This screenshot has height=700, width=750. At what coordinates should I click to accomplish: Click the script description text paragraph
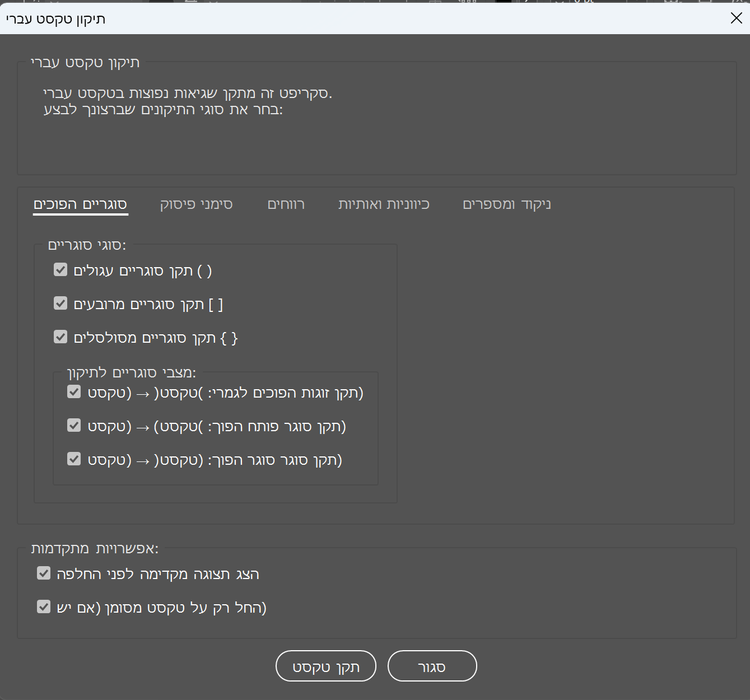pyautogui.click(x=188, y=101)
